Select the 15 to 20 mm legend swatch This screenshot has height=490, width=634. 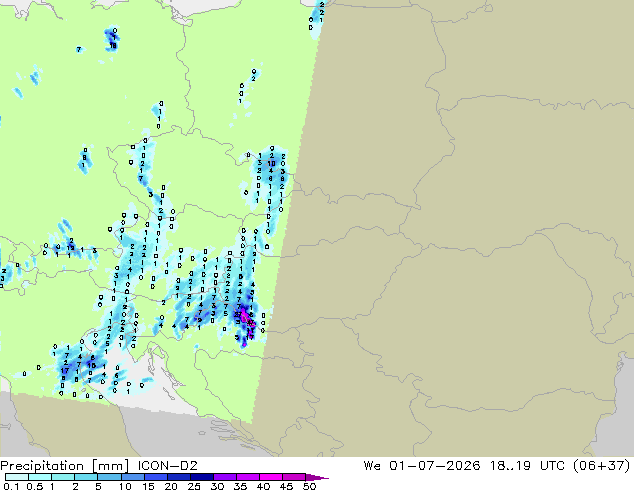(x=155, y=477)
